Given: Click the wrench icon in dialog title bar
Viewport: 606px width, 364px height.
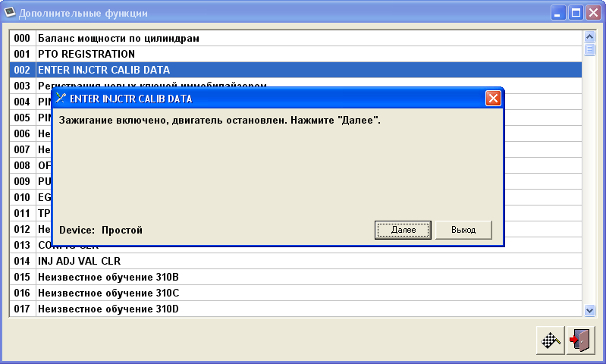Looking at the screenshot, I should [x=61, y=99].
